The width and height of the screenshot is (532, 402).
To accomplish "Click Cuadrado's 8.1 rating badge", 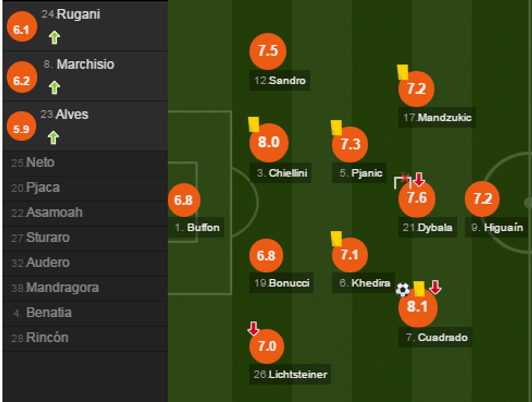I will point(417,307).
